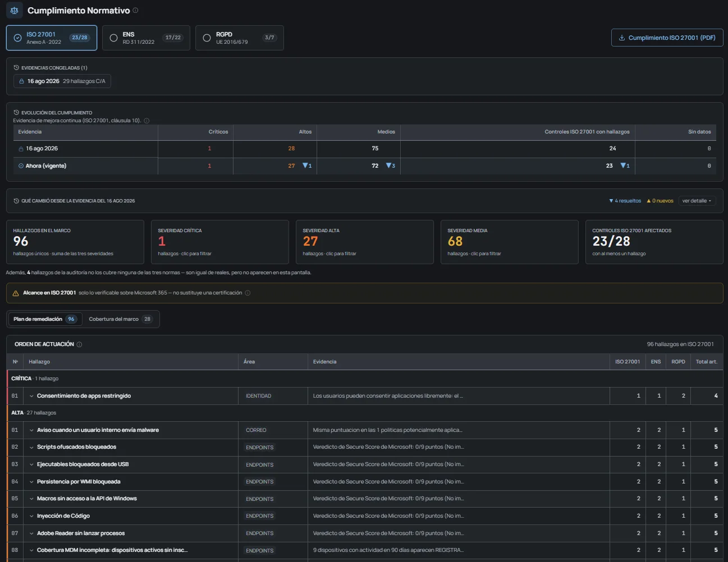The image size is (728, 562).
Task: Open info icon next to Cumplimiento Normativo title
Action: [135, 10]
